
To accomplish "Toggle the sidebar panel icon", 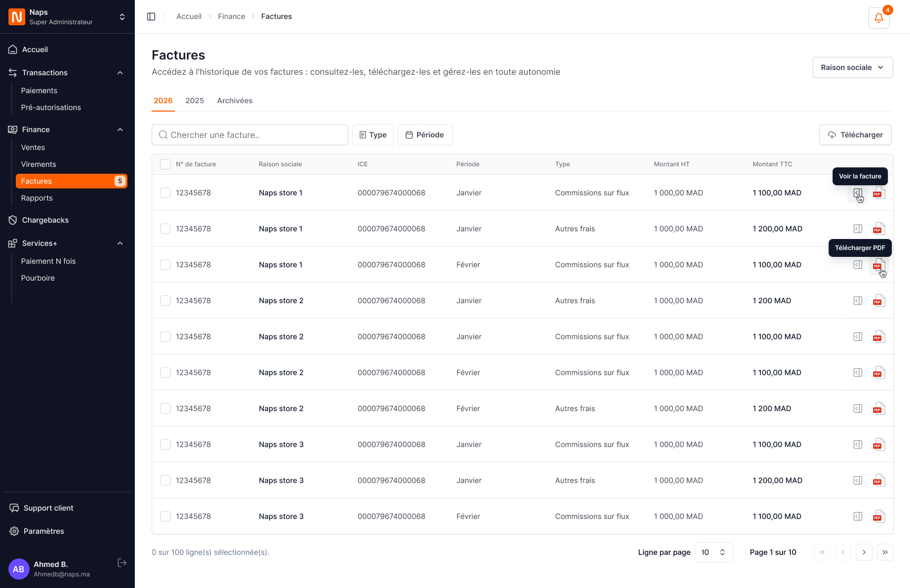I will point(151,17).
